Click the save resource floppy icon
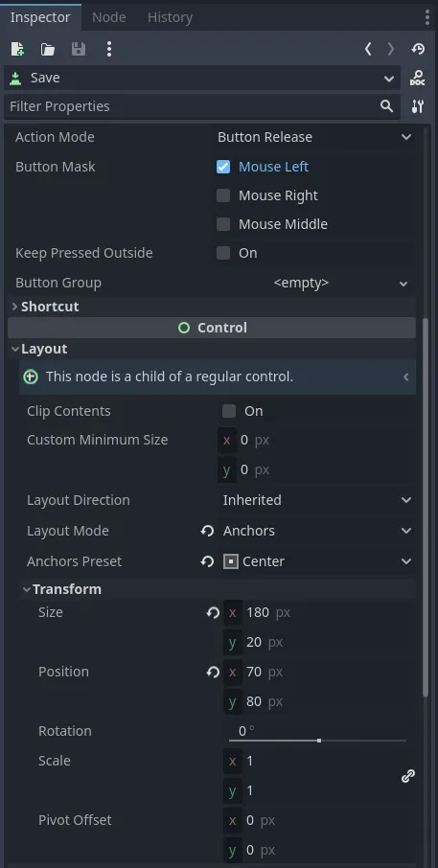This screenshot has height=868, width=438. [78, 49]
